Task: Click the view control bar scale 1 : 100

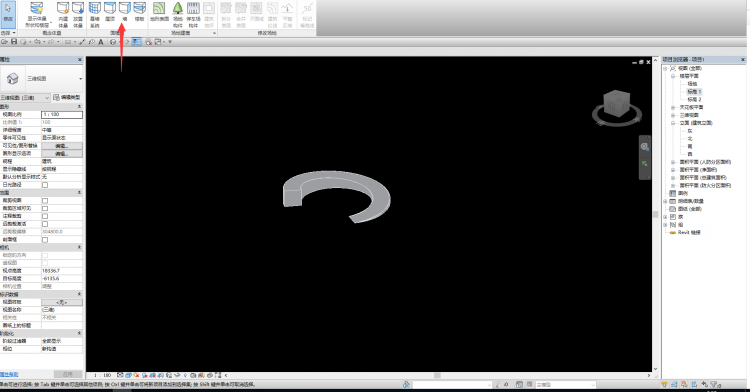Action: click(x=102, y=375)
